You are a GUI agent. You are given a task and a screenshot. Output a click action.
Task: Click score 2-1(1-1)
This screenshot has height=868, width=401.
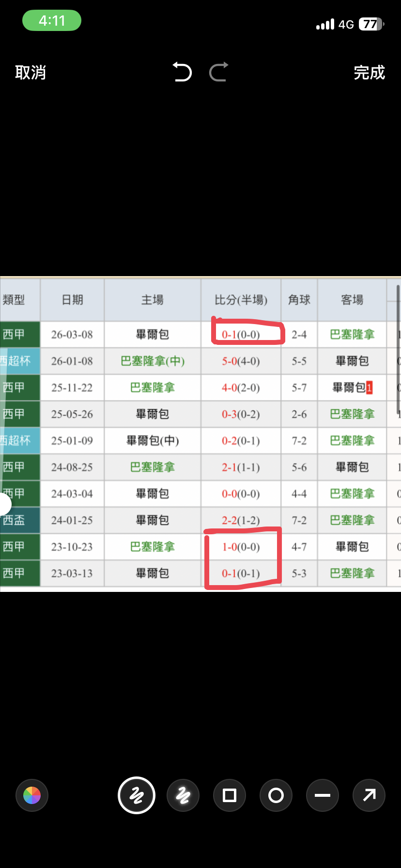[x=241, y=467]
